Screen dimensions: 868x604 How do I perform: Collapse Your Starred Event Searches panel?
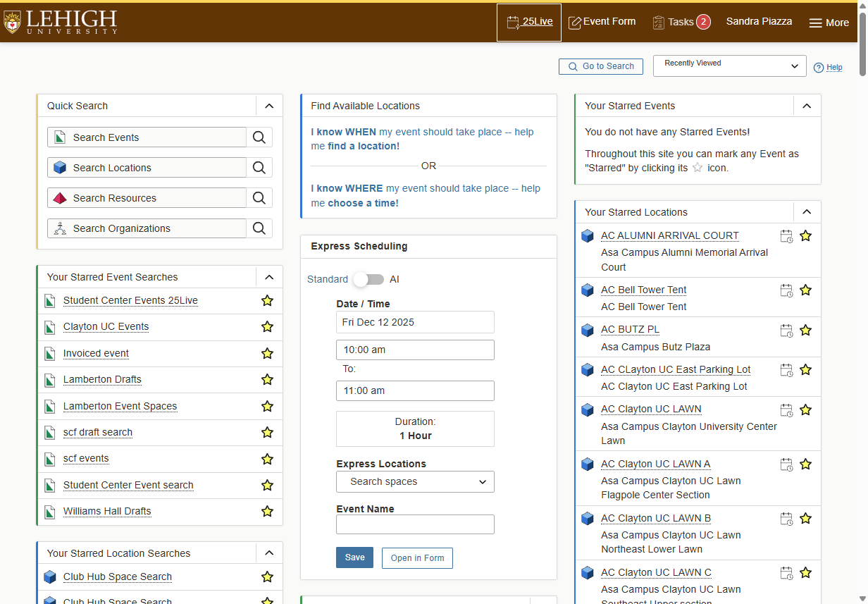[x=268, y=277]
